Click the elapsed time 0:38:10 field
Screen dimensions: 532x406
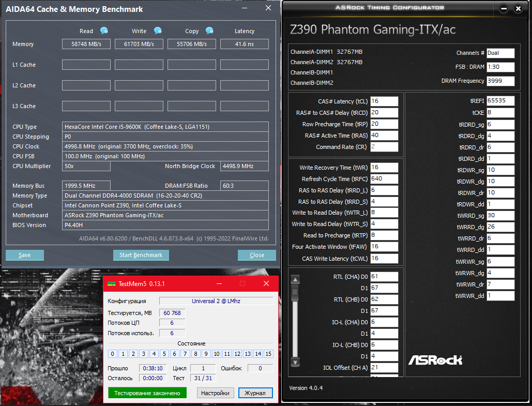click(x=153, y=368)
